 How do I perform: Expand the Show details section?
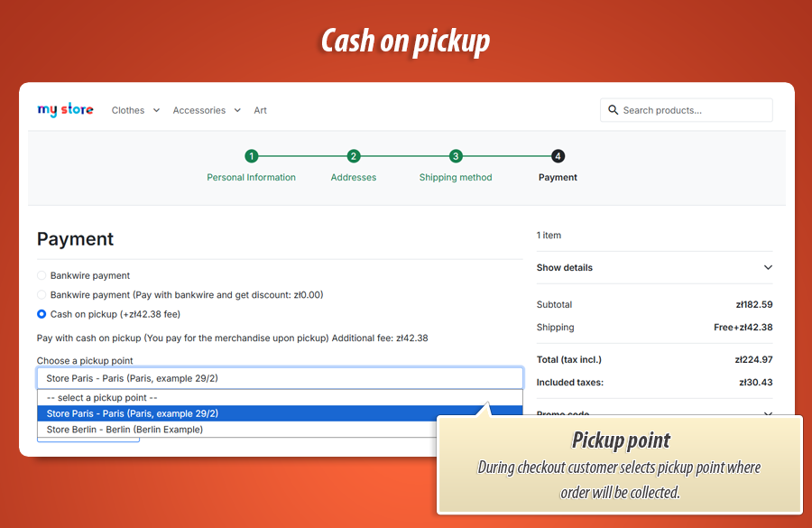point(655,267)
